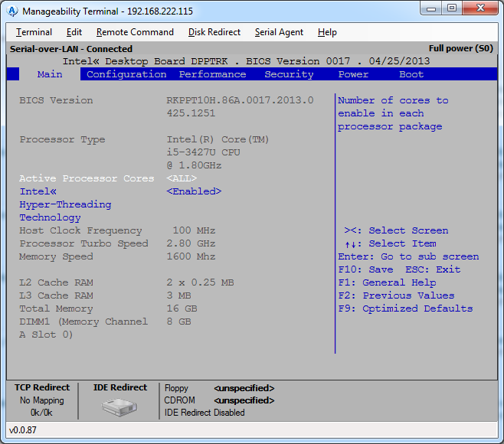Open the Remote Command menu

tap(135, 32)
